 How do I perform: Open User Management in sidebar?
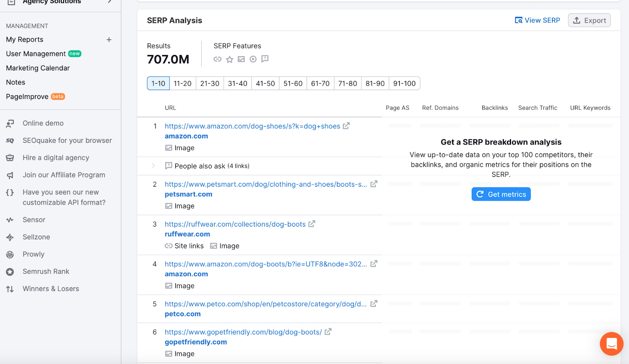(x=36, y=54)
